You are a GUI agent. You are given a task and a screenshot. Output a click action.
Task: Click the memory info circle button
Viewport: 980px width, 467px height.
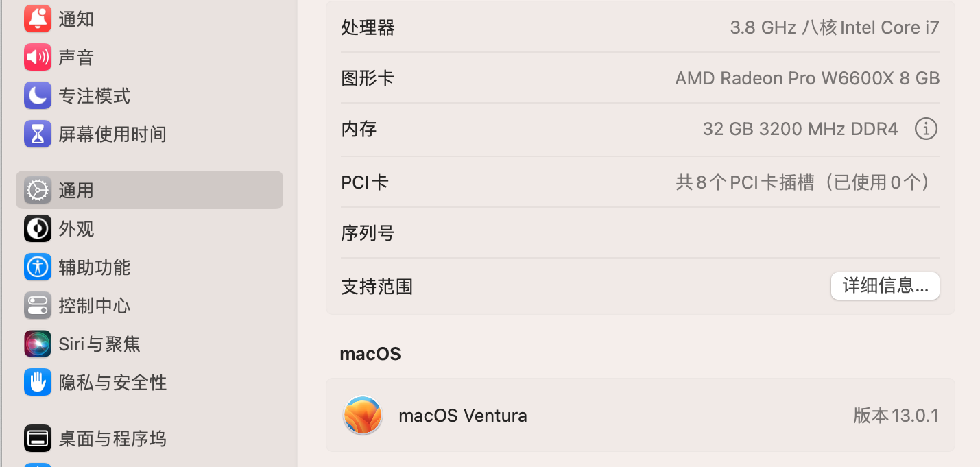click(x=926, y=129)
